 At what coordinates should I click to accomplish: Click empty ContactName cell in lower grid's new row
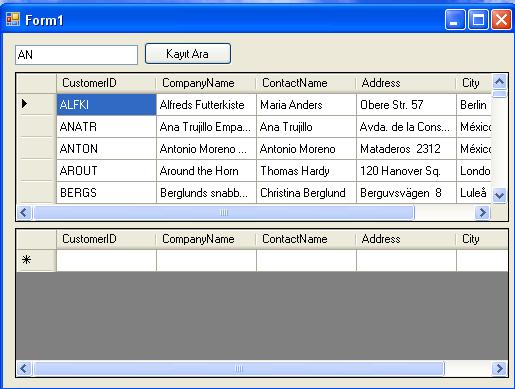306,260
